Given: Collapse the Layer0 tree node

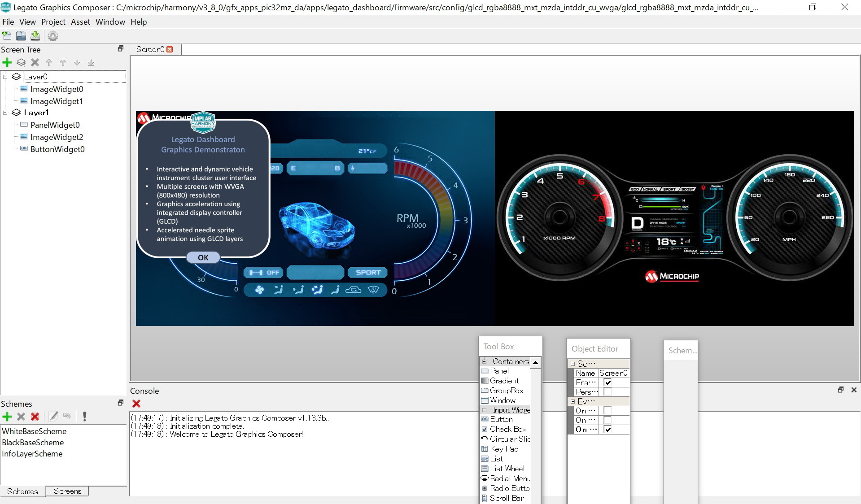Looking at the screenshot, I should coord(5,77).
